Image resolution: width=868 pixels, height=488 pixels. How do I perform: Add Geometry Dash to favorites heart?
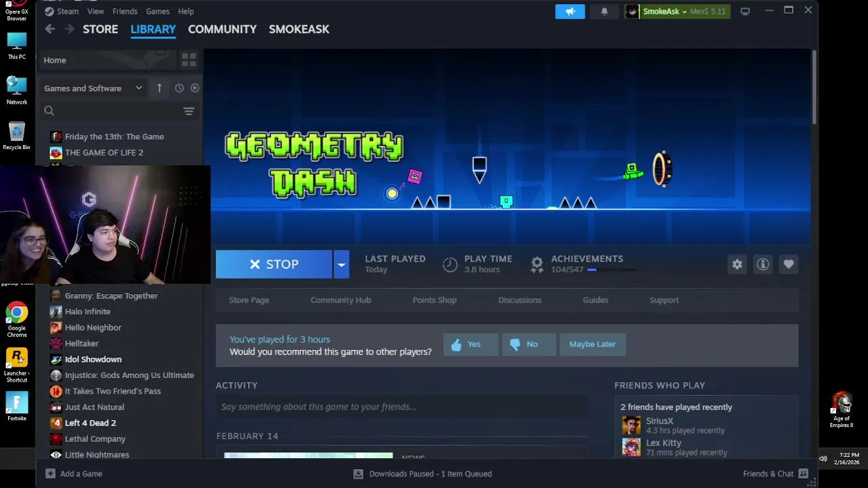(788, 264)
